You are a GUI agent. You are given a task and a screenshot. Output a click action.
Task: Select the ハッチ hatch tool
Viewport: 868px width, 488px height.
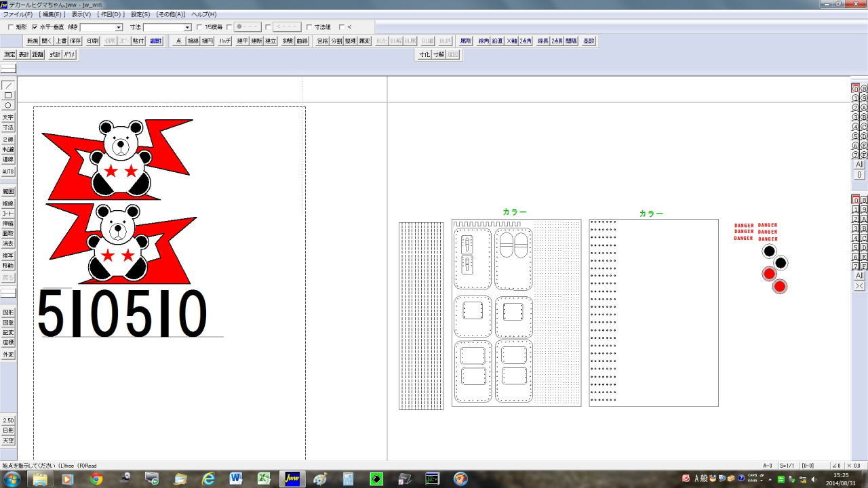(x=224, y=41)
